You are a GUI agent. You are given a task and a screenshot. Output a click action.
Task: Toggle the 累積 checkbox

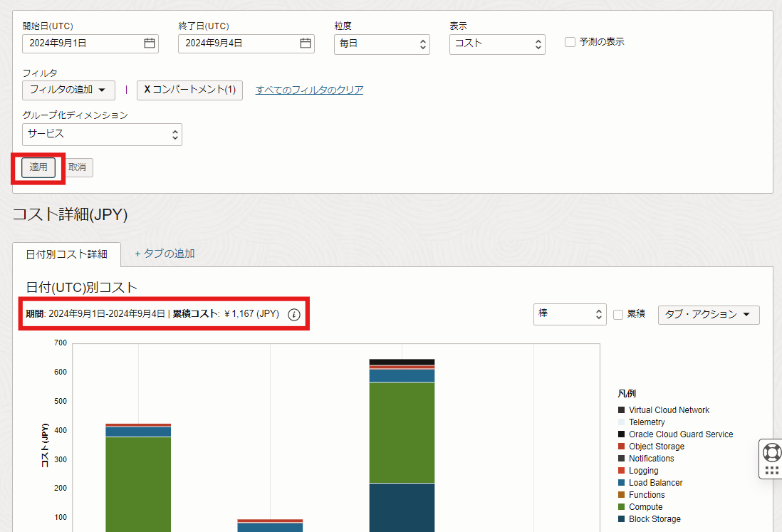point(618,314)
